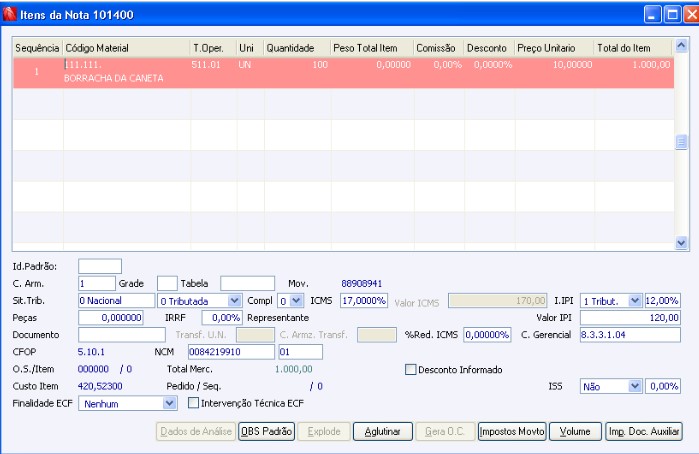The height and width of the screenshot is (454, 699).
Task: Open Impostos Movto button
Action: [512, 431]
